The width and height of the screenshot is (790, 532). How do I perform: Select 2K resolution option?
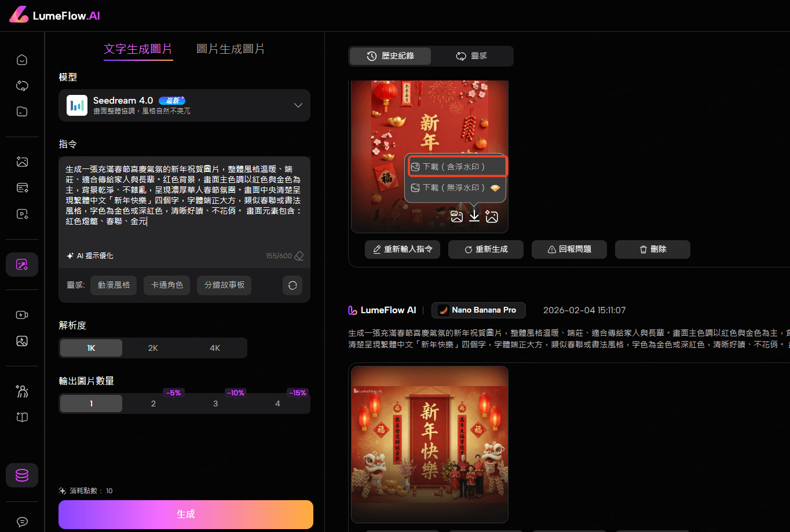click(x=153, y=348)
